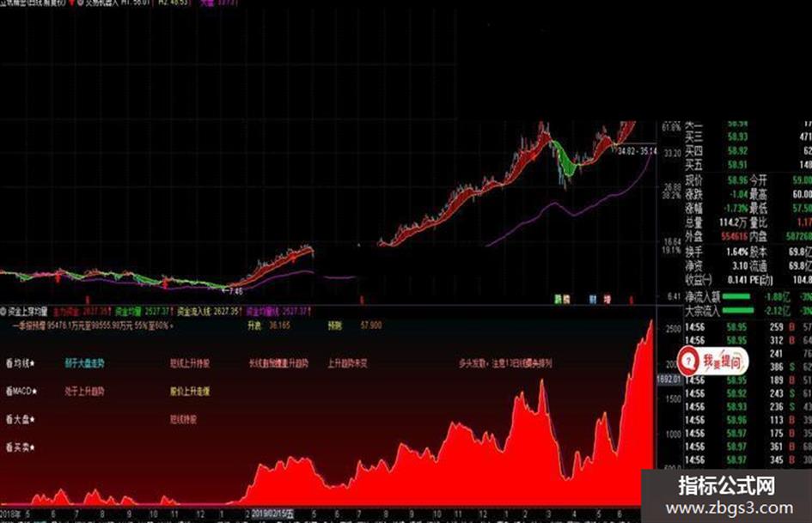
Task: Click the green bar beside 大宗流入
Action: (x=738, y=311)
